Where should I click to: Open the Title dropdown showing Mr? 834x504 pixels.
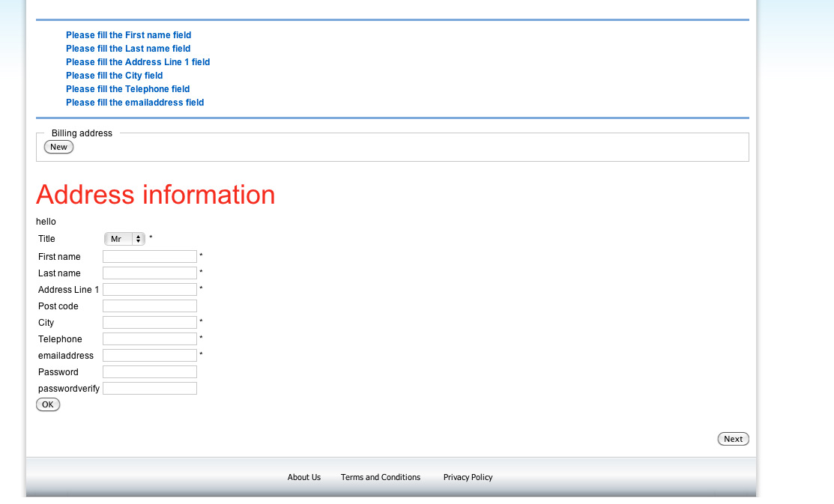[x=124, y=239]
